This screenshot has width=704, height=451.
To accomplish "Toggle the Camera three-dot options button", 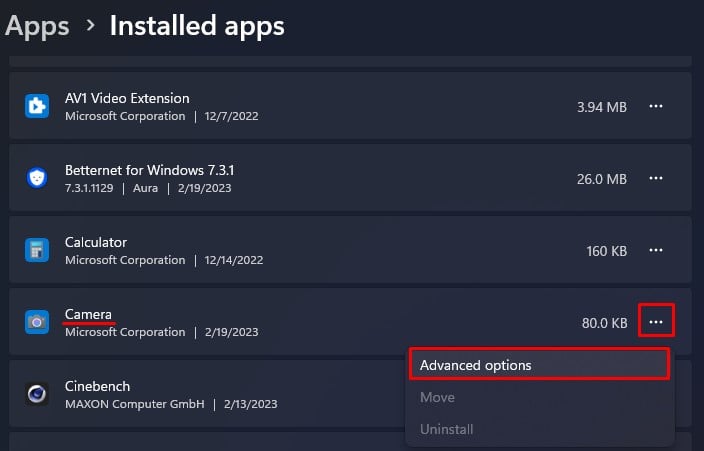I will tap(656, 322).
